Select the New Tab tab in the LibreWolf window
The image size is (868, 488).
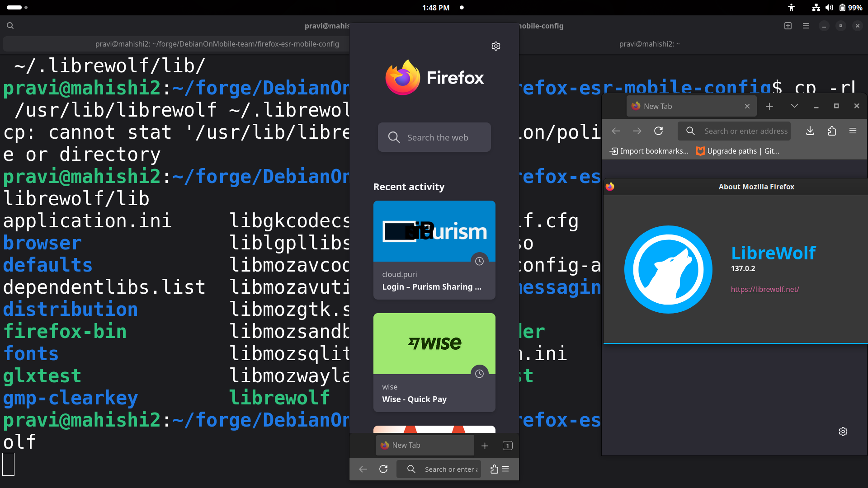pyautogui.click(x=692, y=106)
